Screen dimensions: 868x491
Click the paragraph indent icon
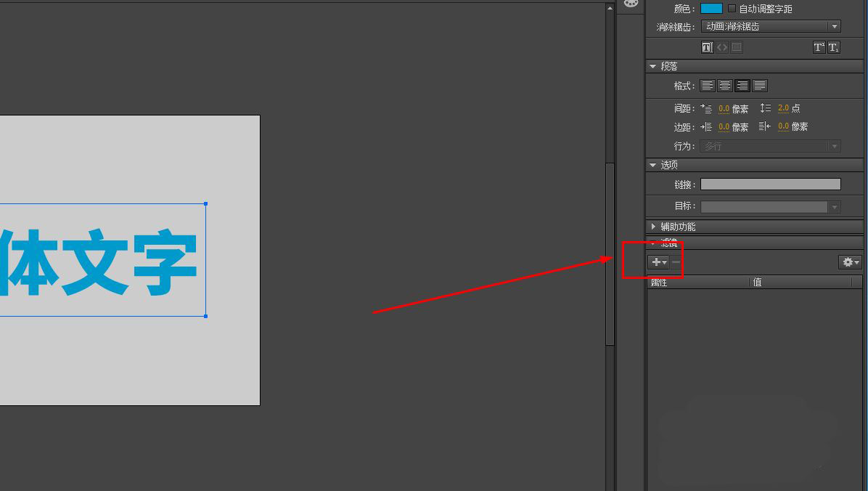click(706, 109)
